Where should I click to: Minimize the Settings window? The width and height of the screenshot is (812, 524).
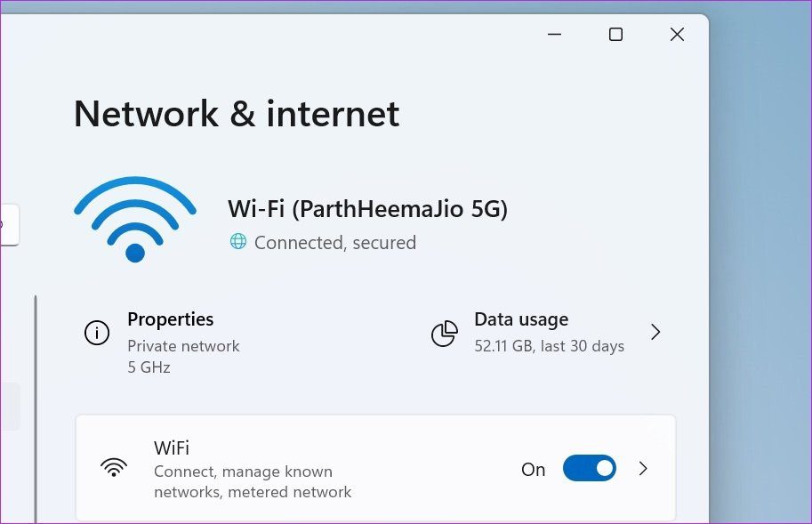coord(555,34)
